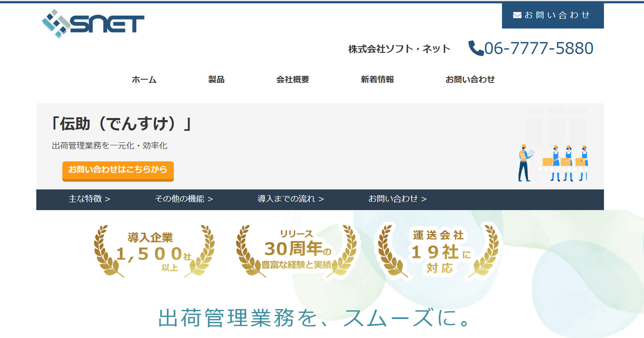
Task: Jump to お問い合わせ in the dark bar
Action: [397, 199]
